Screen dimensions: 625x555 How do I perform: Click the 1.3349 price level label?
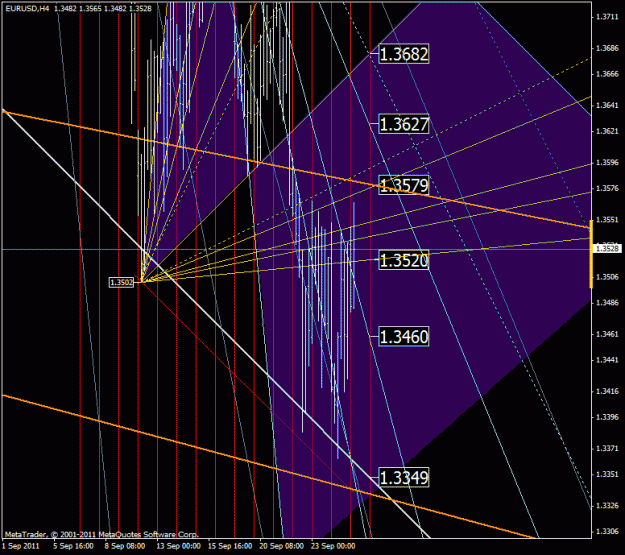404,477
